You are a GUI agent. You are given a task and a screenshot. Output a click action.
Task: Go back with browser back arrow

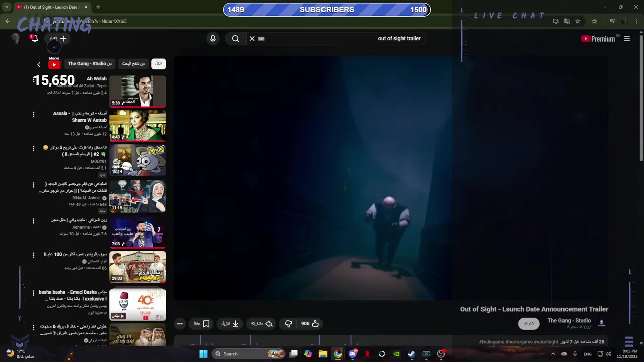tap(7, 21)
